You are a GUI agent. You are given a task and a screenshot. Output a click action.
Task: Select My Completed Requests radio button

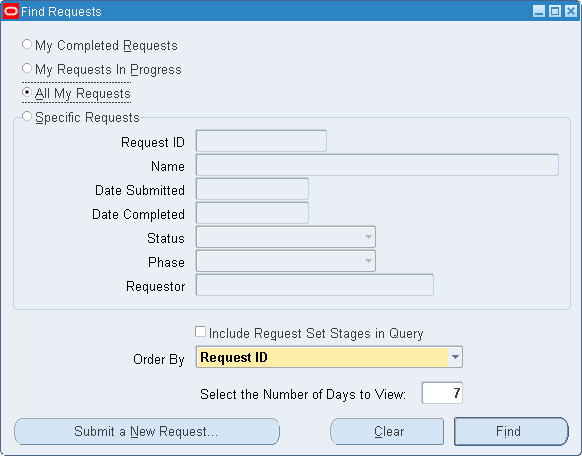click(27, 44)
